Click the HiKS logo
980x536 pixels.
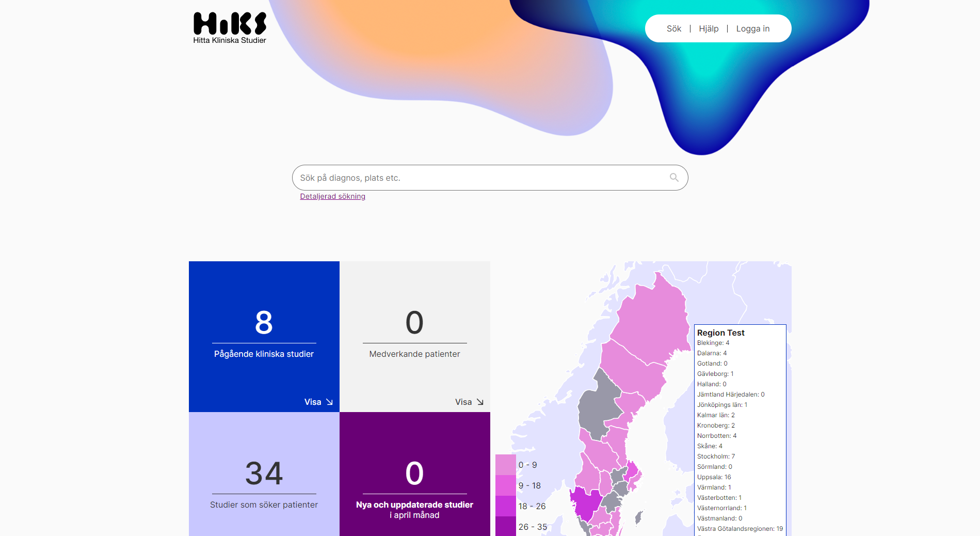pos(230,28)
